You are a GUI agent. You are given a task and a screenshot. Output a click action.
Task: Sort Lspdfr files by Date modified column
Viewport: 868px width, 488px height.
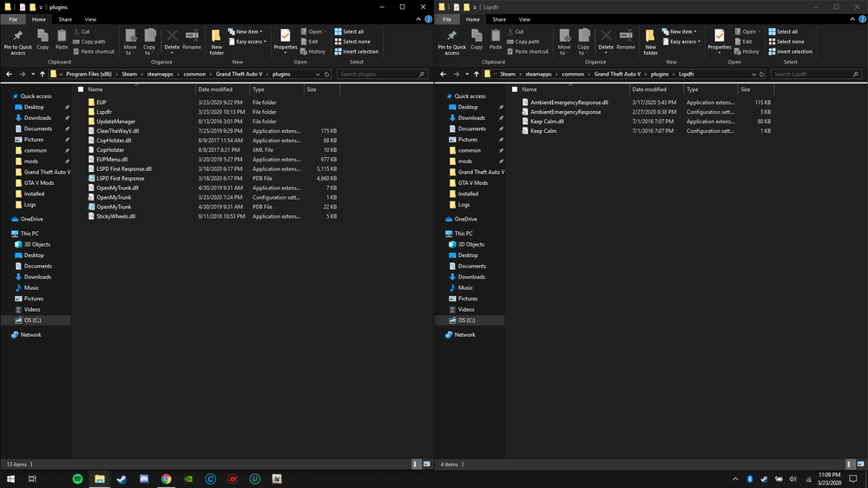[x=649, y=89]
